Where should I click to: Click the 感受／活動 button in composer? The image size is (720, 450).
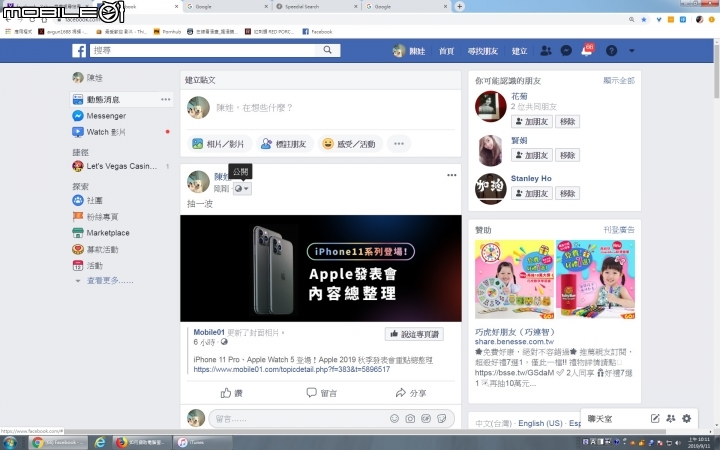click(x=350, y=144)
